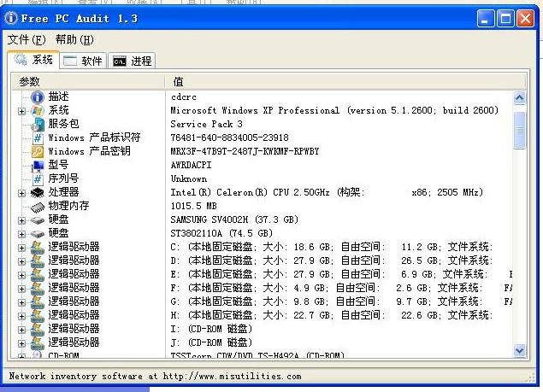Screen dimensions: 543x392
Task: Click the key icon for Windows 产品密钥
Action: 38,151
